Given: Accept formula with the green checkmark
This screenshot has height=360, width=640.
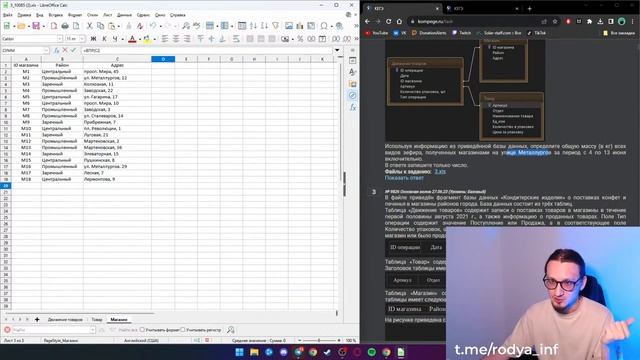Looking at the screenshot, I should [73, 50].
